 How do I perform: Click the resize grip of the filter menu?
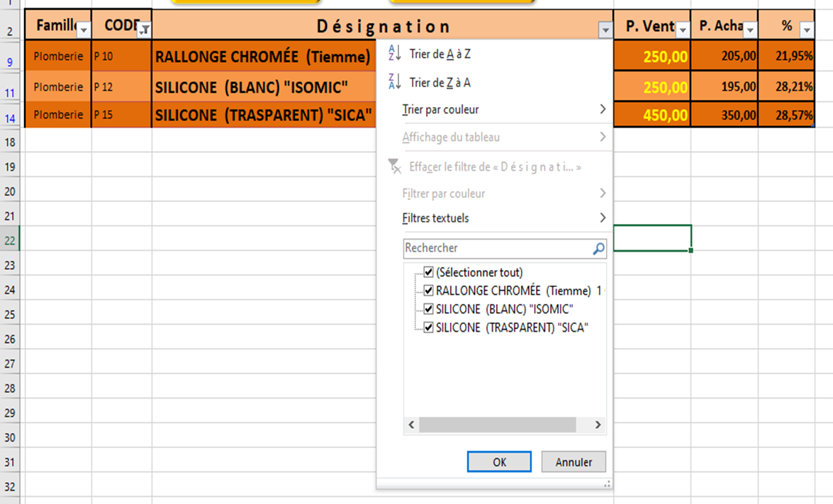click(607, 484)
